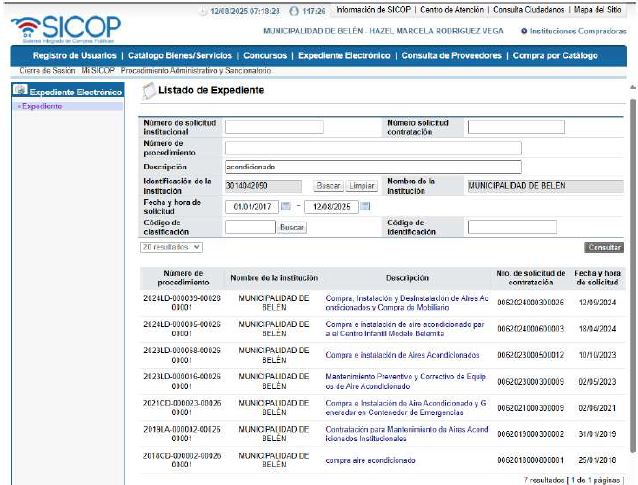This screenshot has width=638, height=485.
Task: Click the Cierre de Sesión link
Action: [x=47, y=70]
